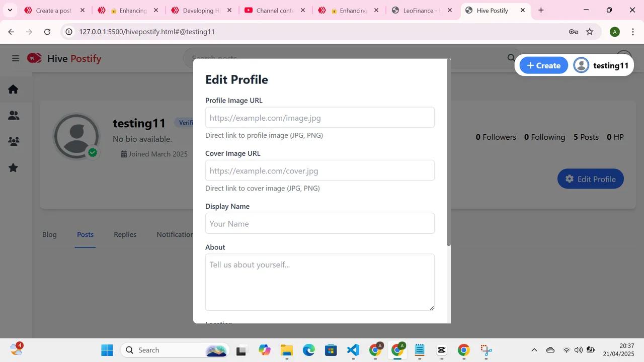The width and height of the screenshot is (644, 362).
Task: Open the Chrome three-dot menu
Action: tap(632, 32)
